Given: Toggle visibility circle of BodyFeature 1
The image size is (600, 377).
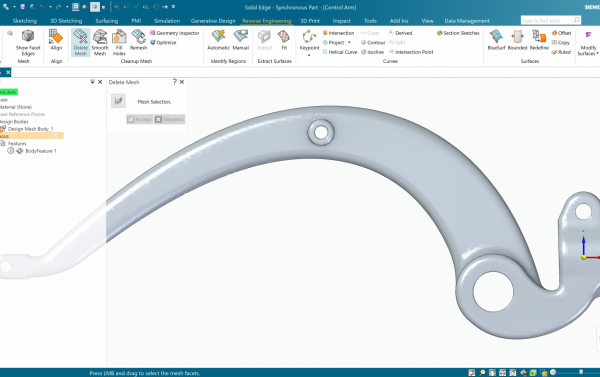Looking at the screenshot, I should [x=11, y=151].
